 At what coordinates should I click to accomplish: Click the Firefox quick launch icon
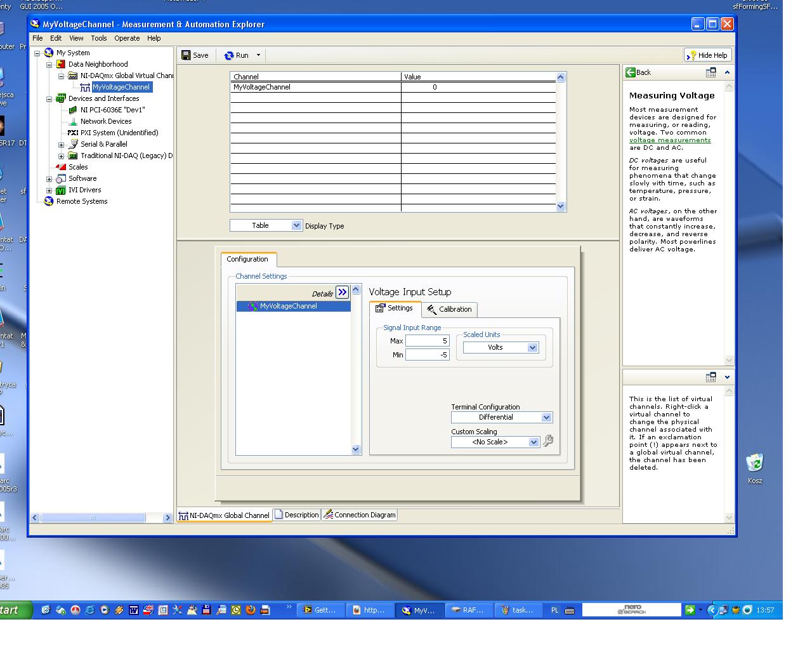tap(251, 610)
